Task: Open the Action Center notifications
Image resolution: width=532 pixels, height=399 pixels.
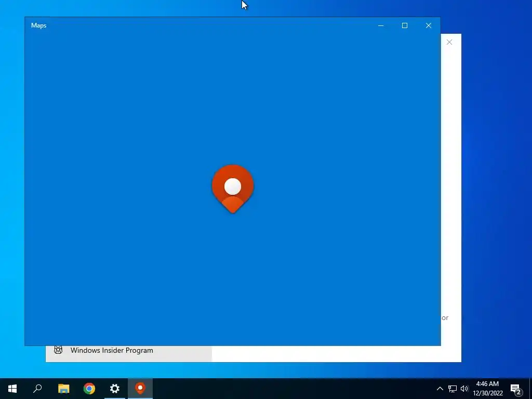Action: click(516, 389)
